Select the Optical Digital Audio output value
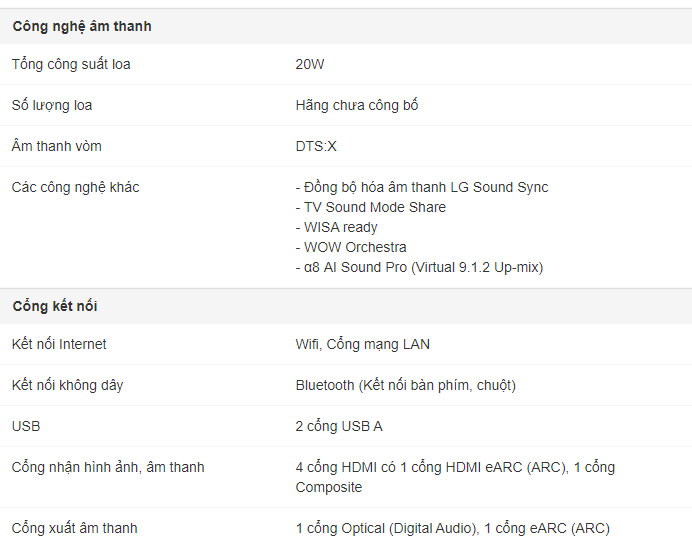 [x=452, y=528]
